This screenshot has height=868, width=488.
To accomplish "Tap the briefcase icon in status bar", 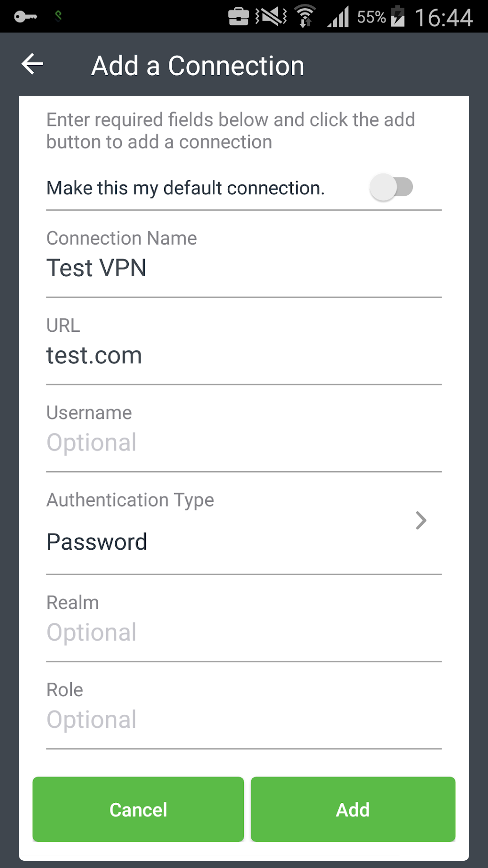I will (238, 17).
